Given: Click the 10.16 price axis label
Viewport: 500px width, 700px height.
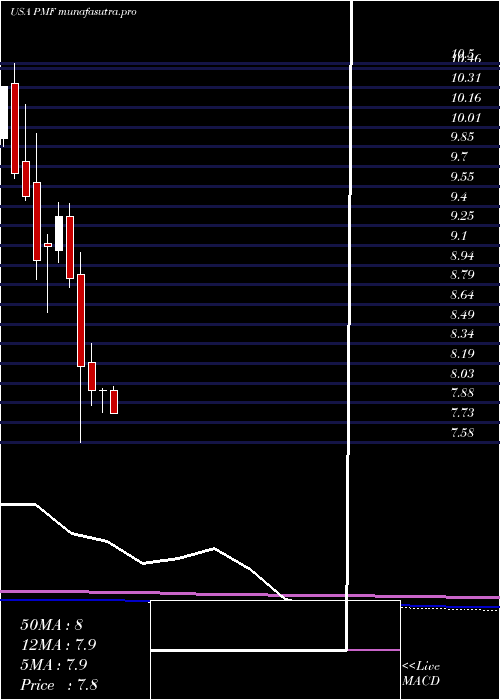Looking at the screenshot, I should pos(466,98).
